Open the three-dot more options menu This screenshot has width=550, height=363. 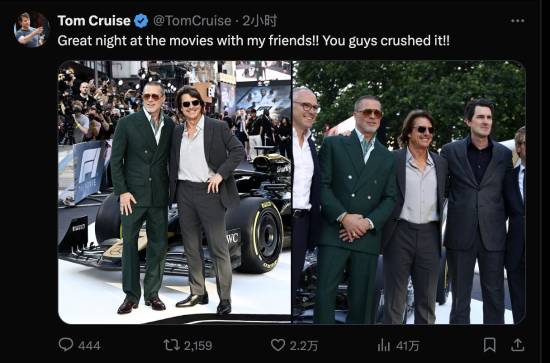pos(517,21)
